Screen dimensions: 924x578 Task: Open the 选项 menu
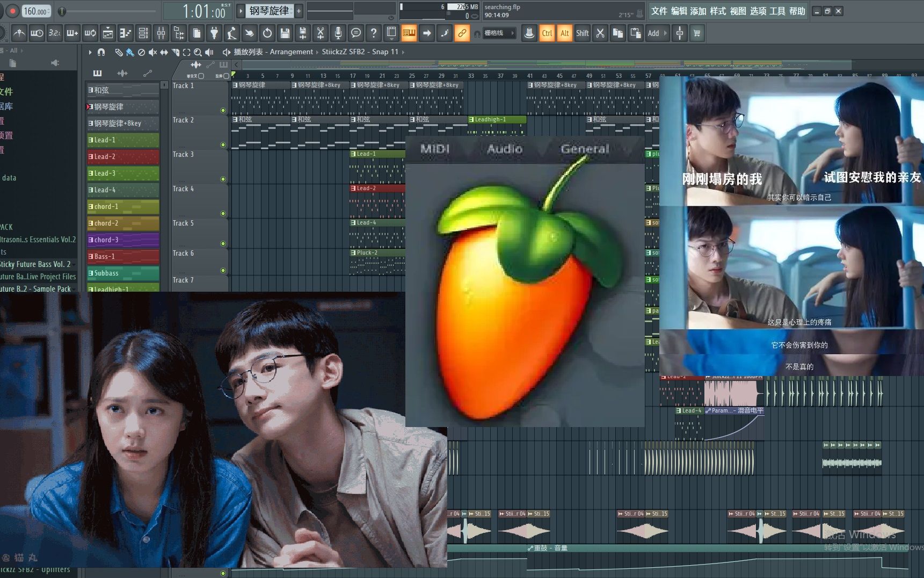coord(758,11)
